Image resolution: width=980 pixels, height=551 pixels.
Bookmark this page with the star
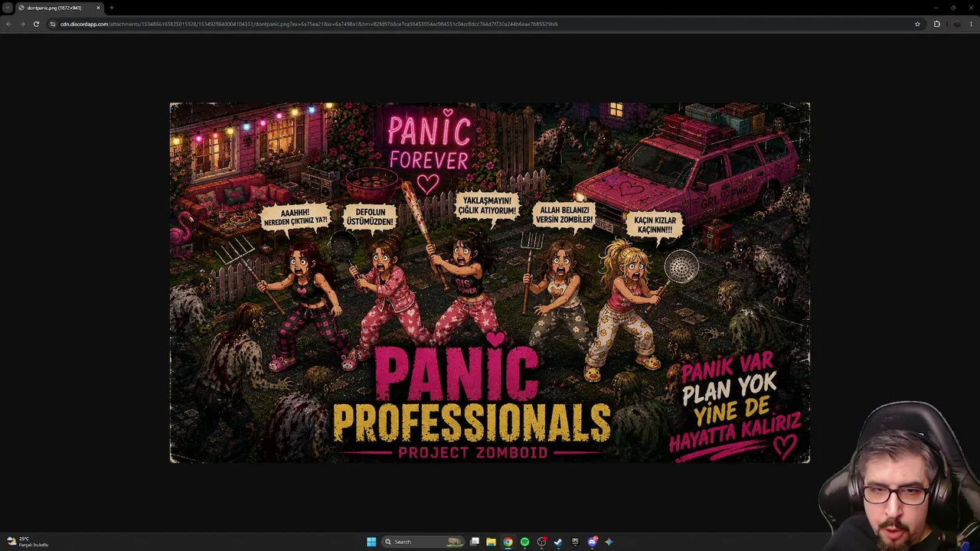[917, 24]
